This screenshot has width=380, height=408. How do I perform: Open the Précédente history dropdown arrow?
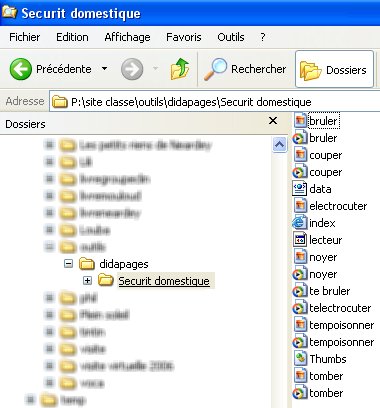[104, 69]
